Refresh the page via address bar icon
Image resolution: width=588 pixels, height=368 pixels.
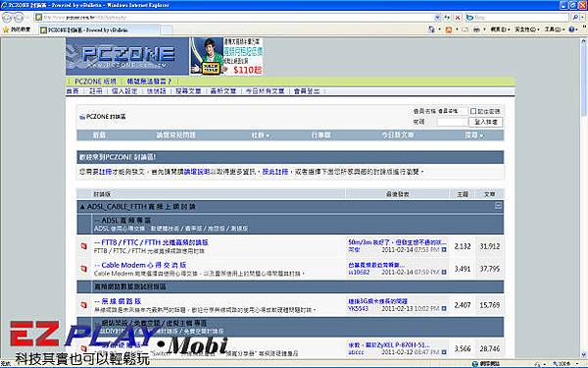(447, 18)
